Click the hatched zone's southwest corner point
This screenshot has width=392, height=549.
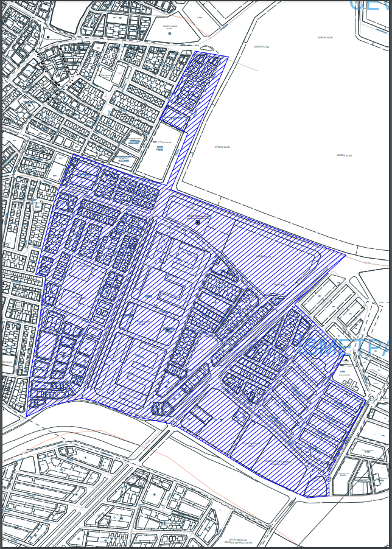coord(26,416)
